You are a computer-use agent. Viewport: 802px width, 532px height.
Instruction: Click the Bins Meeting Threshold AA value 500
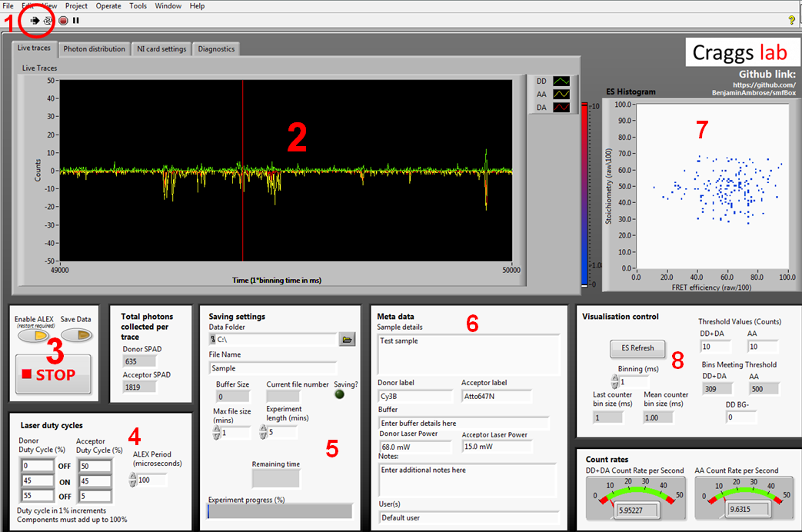tap(764, 389)
